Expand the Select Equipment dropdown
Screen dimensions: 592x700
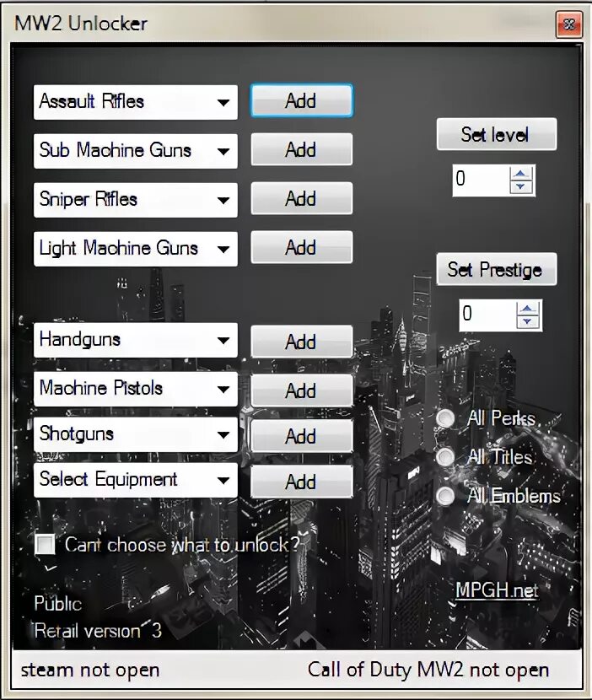tap(135, 481)
